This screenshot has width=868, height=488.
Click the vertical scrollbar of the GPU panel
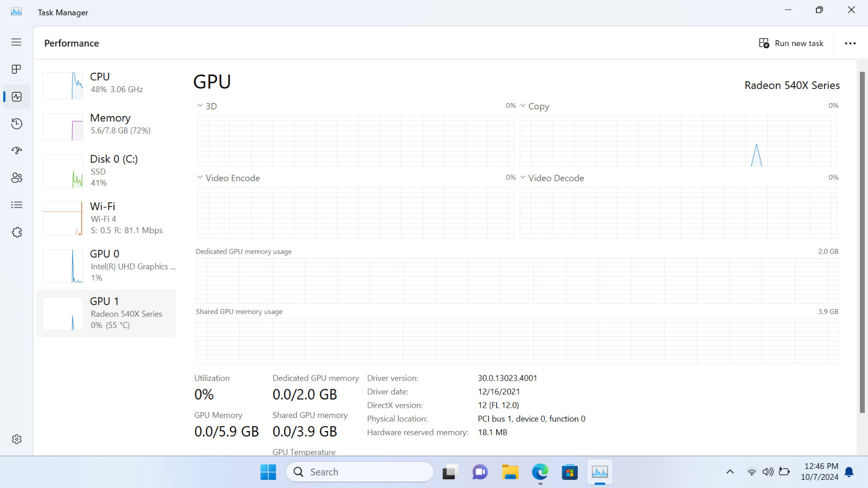[x=862, y=242]
